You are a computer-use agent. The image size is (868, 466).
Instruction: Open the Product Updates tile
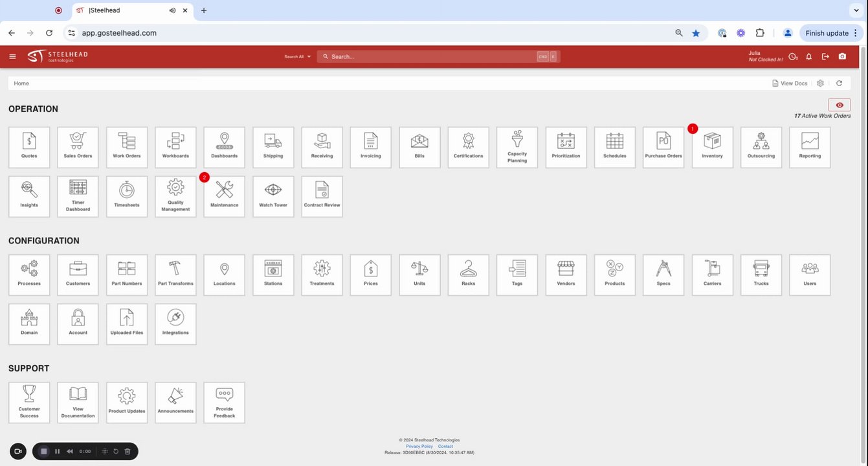coord(127,403)
